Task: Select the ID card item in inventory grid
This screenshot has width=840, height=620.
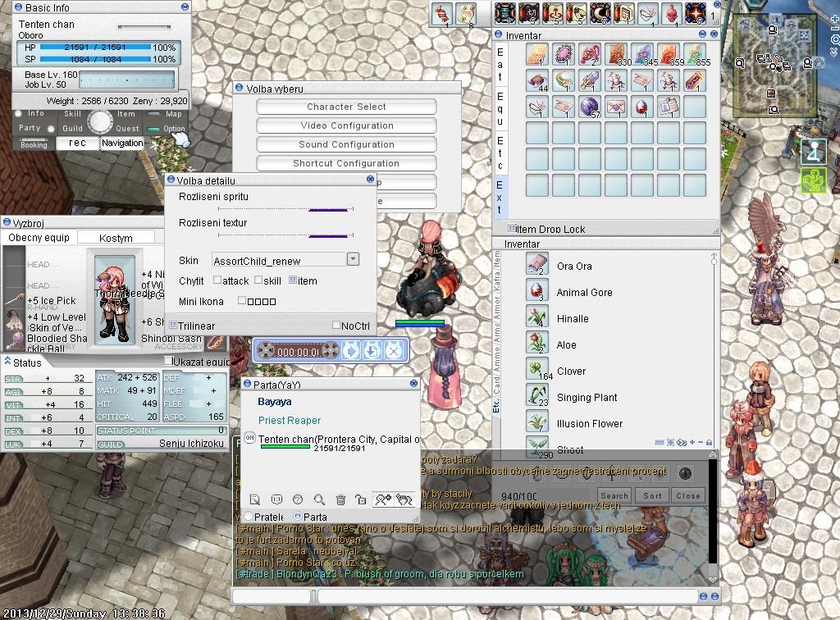Action: tap(668, 107)
